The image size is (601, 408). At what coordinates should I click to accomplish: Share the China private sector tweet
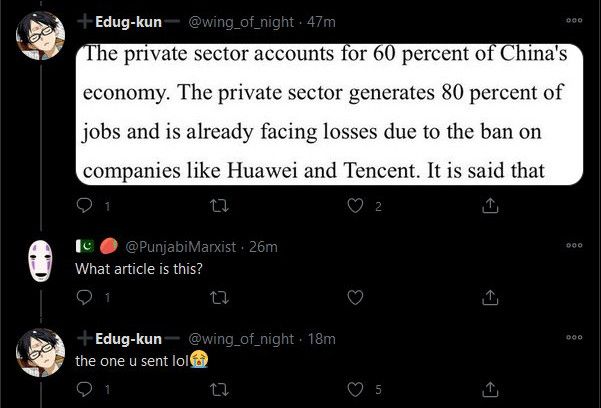coord(489,205)
